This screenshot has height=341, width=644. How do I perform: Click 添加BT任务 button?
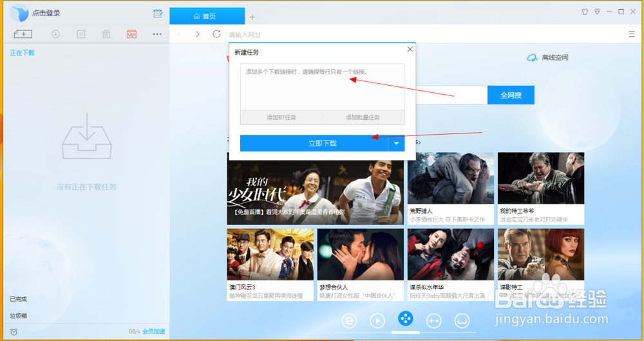[281, 117]
